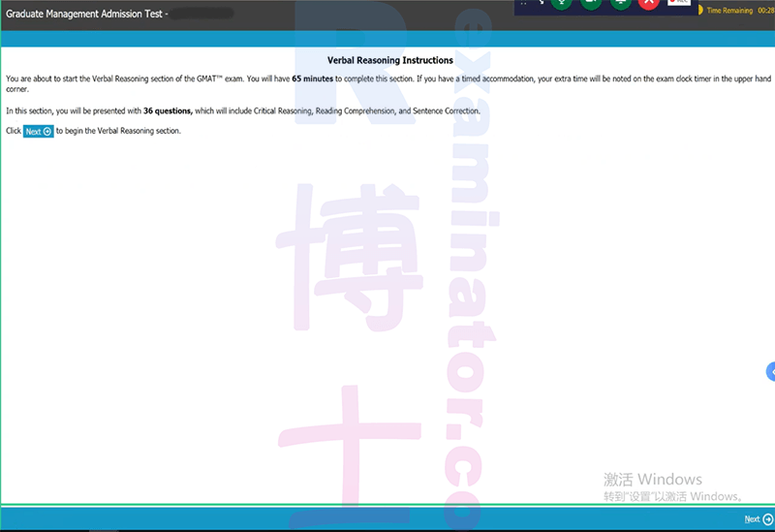The height and width of the screenshot is (532, 775).
Task: Click the green screen share button
Action: pos(620,4)
